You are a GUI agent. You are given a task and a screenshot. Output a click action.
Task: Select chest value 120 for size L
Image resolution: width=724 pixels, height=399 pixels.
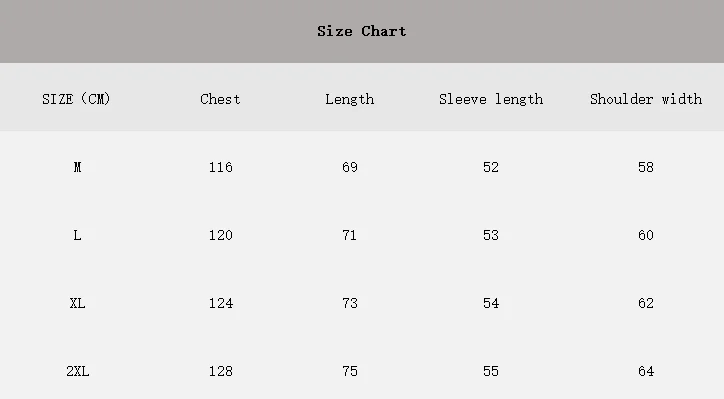(221, 236)
